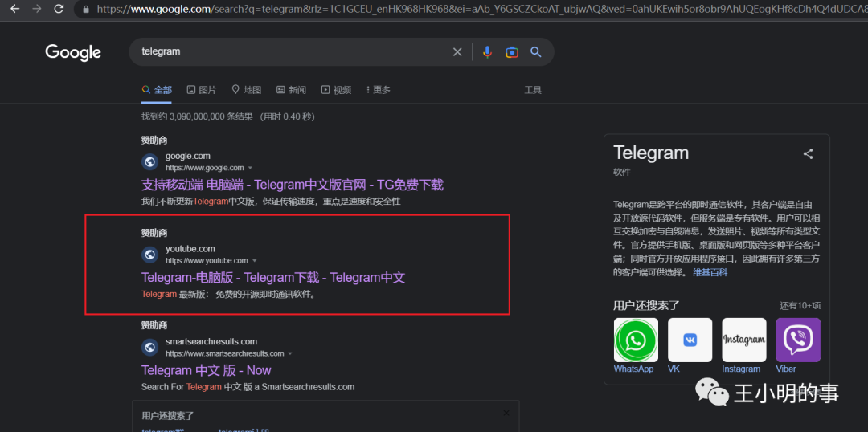
Task: Share the Telegram knowledge panel
Action: click(809, 154)
